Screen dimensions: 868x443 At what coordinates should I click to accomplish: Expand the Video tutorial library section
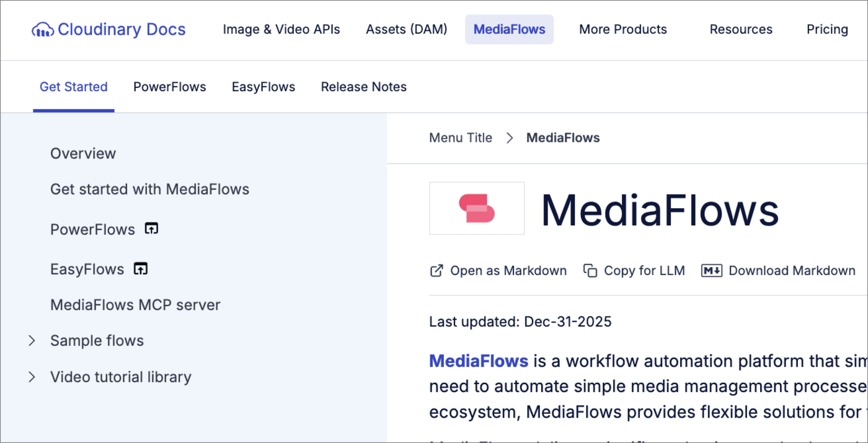[32, 376]
